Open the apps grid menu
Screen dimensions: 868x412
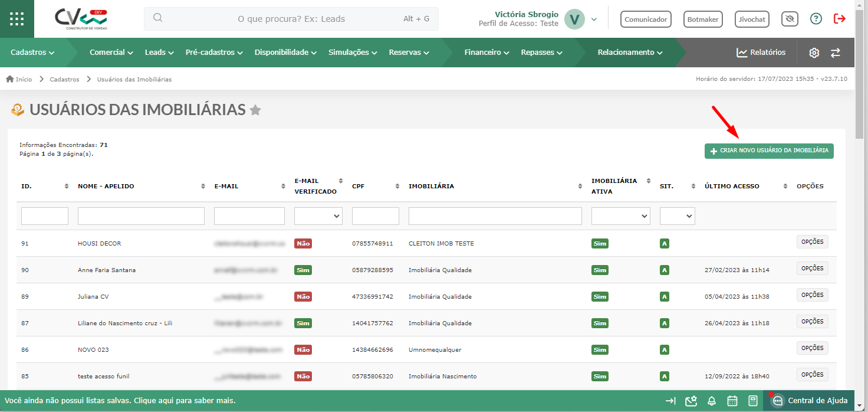click(17, 19)
